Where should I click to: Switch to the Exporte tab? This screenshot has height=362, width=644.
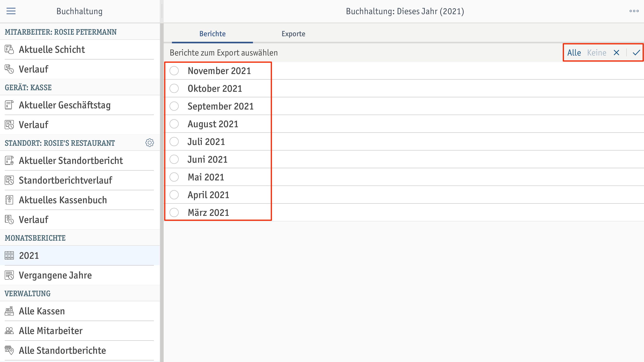(x=293, y=34)
